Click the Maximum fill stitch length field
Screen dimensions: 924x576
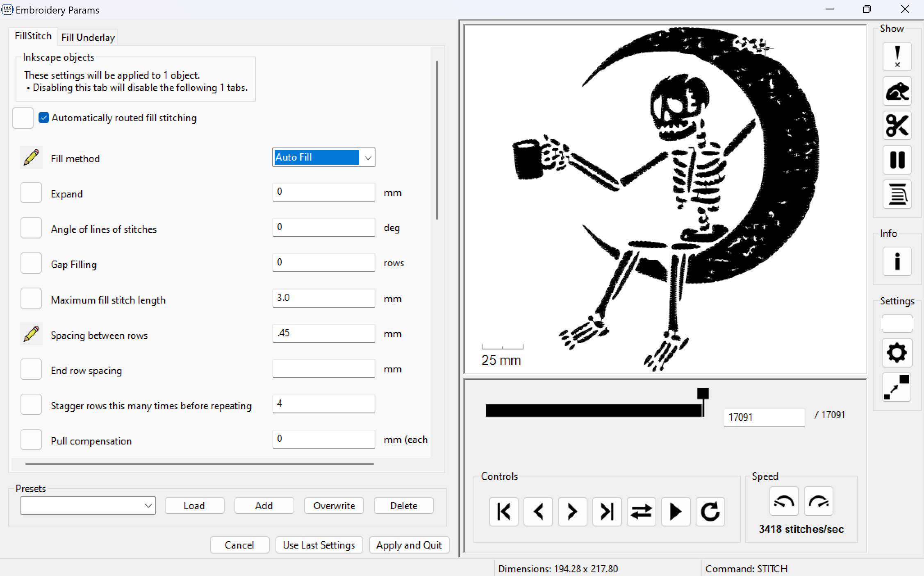[x=324, y=298]
